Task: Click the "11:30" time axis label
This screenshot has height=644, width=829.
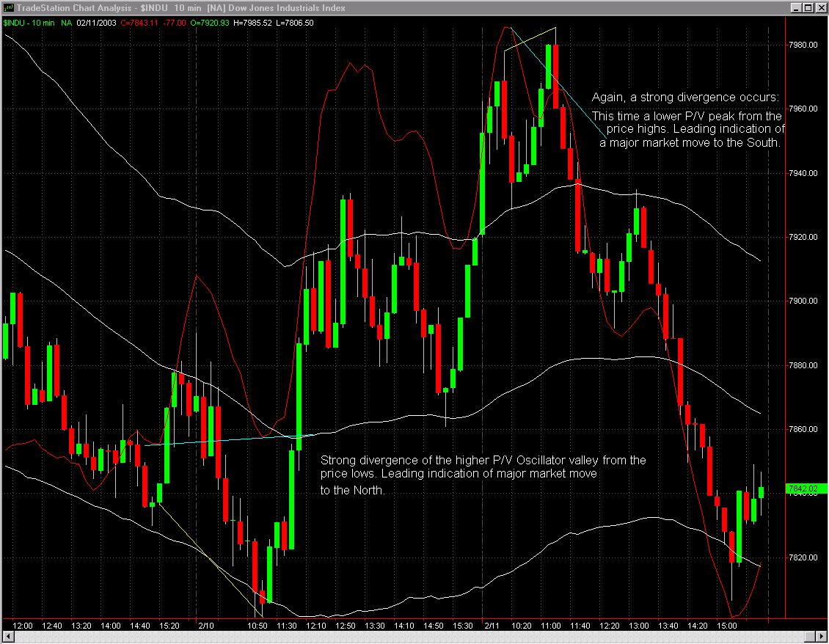Action: tap(287, 626)
